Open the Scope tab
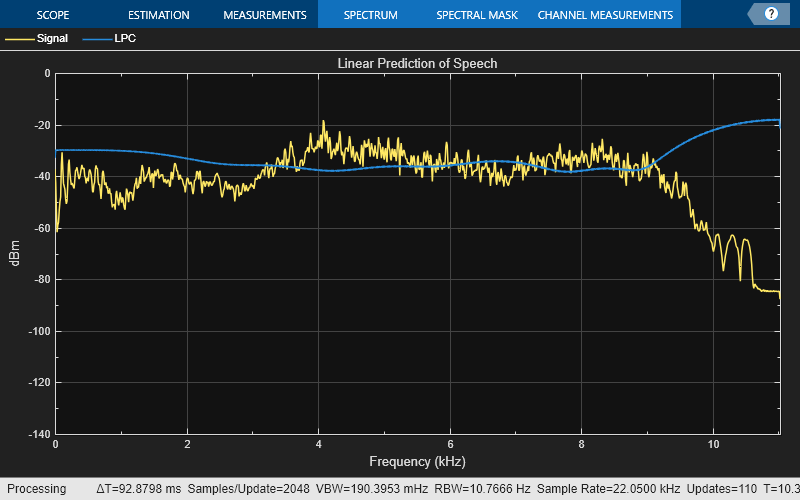The image size is (800, 500). (x=53, y=15)
